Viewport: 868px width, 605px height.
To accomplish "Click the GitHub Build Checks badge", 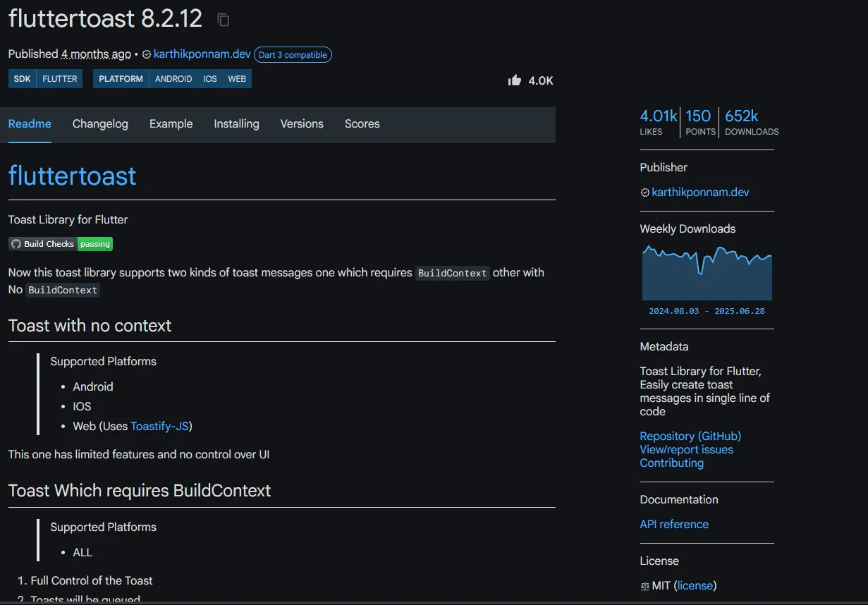I will [x=61, y=244].
